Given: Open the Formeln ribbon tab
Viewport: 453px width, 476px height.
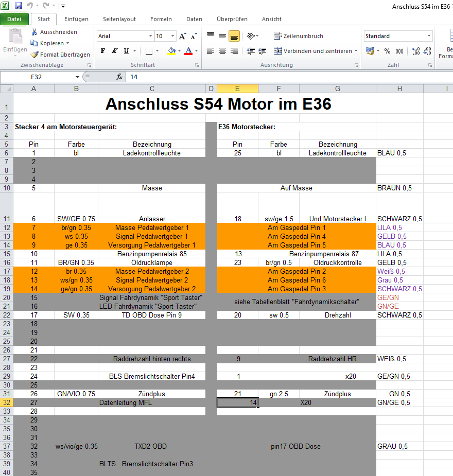Looking at the screenshot, I should [x=161, y=19].
